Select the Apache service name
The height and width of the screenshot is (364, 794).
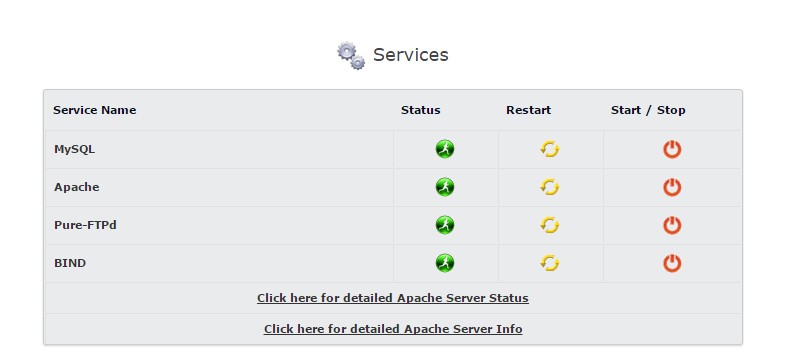point(76,187)
